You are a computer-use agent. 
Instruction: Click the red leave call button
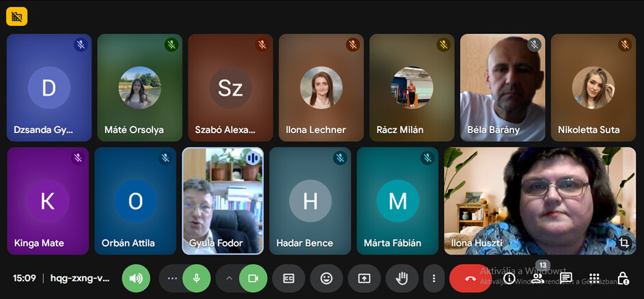(470, 279)
